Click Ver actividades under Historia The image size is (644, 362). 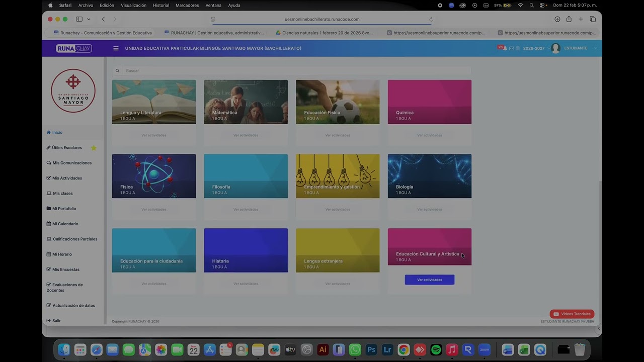(x=246, y=284)
